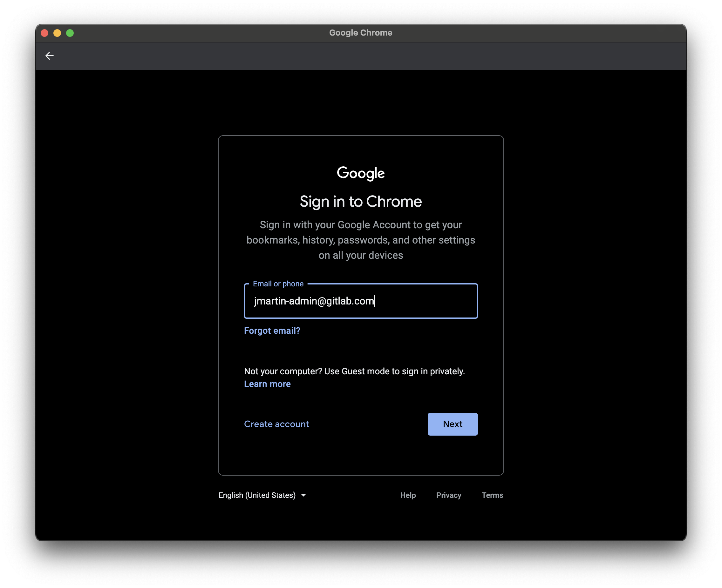Click Create account

click(x=276, y=424)
